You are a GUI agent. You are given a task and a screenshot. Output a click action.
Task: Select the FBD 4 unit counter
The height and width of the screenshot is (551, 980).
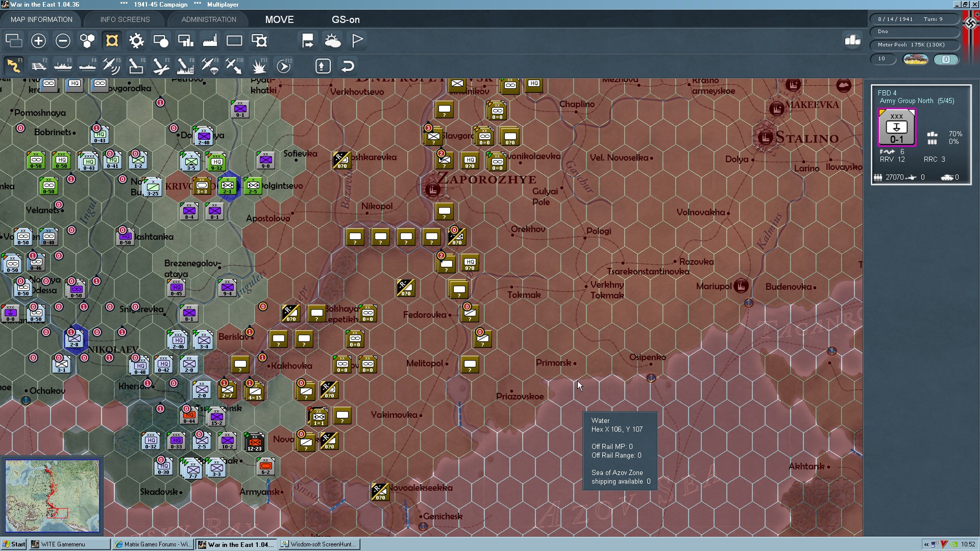pyautogui.click(x=897, y=128)
